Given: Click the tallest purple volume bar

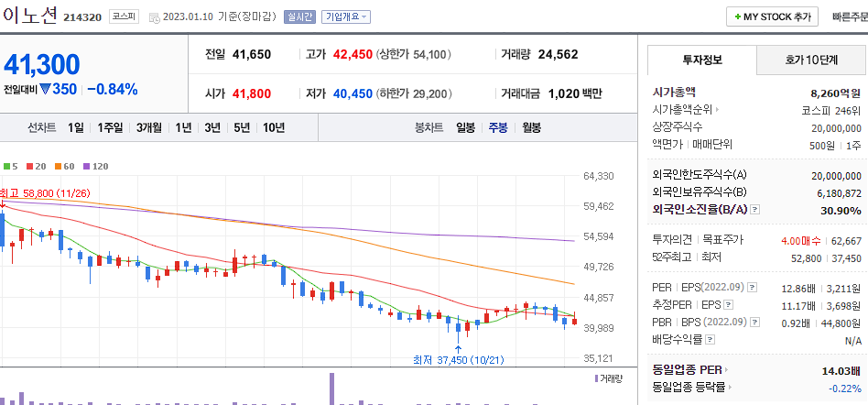Looking at the screenshot, I should pyautogui.click(x=332, y=389).
